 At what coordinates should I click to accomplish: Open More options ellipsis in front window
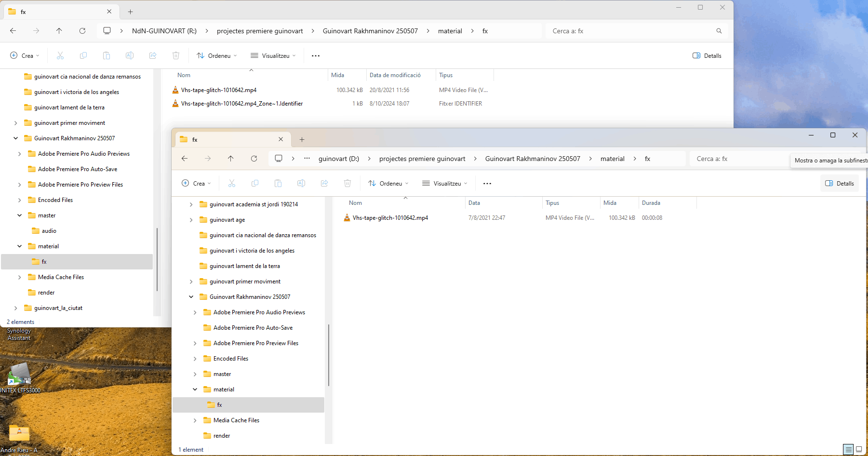487,184
